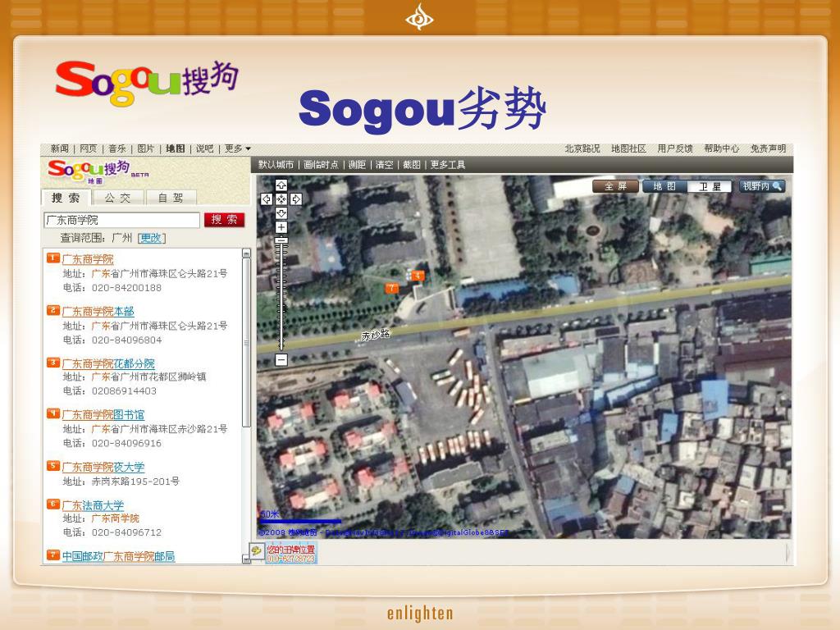Click the 更改 link to change city
The width and height of the screenshot is (840, 630).
click(152, 238)
